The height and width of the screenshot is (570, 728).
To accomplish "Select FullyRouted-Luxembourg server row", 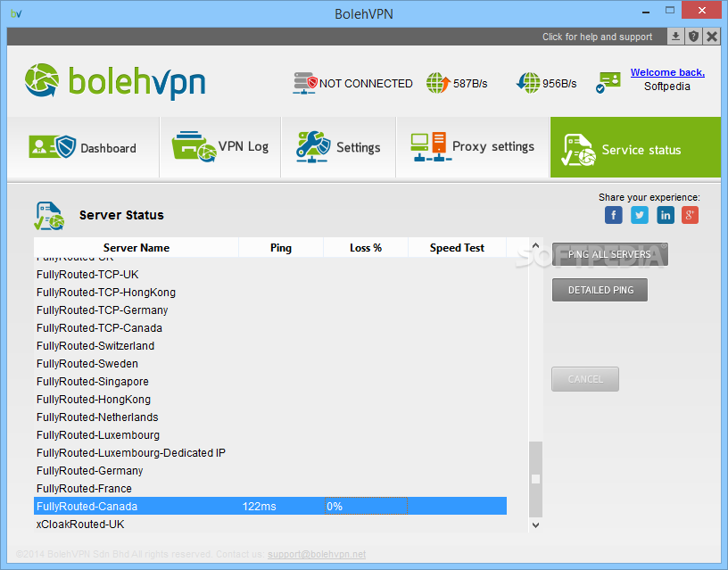I will tap(270, 435).
